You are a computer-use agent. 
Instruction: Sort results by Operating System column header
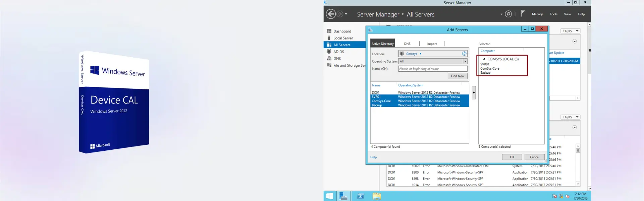pyautogui.click(x=411, y=85)
